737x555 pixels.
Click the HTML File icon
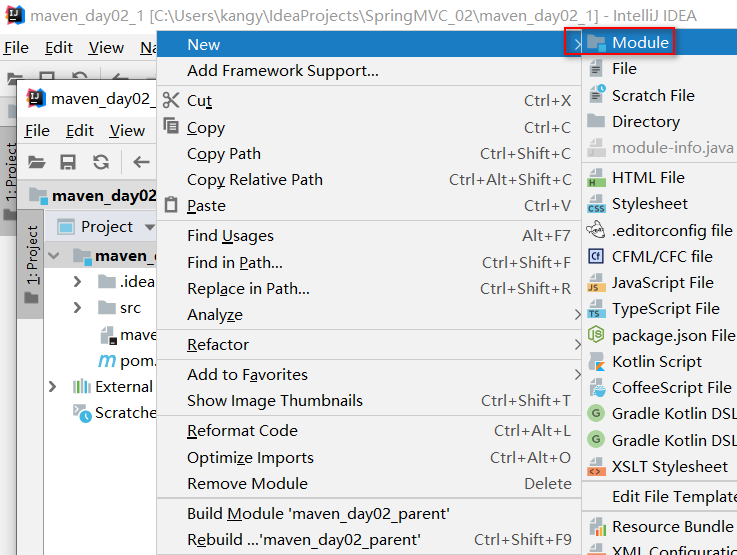[596, 178]
